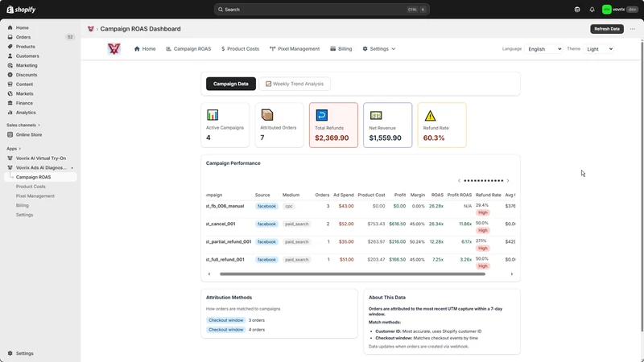Click the Finance bank icon
Image resolution: width=644 pixels, height=362 pixels.
(x=10, y=103)
